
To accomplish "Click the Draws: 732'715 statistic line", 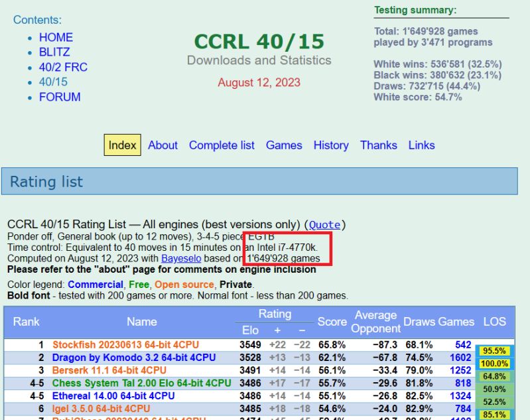I will pyautogui.click(x=427, y=86).
